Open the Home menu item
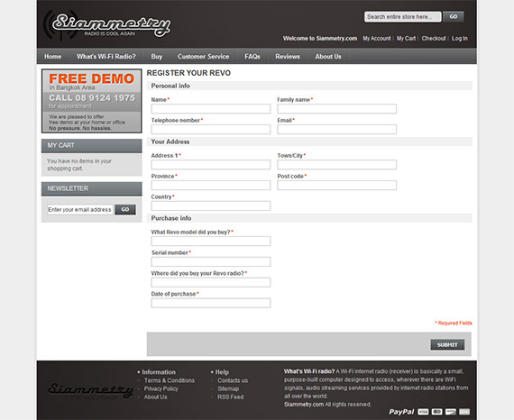The height and width of the screenshot is (420, 514). tap(53, 57)
